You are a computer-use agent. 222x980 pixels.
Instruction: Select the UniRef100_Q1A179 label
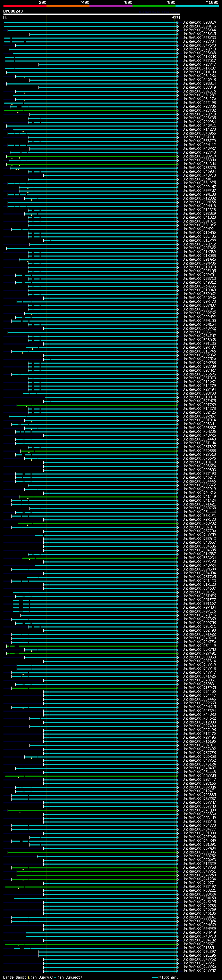[199, 462]
